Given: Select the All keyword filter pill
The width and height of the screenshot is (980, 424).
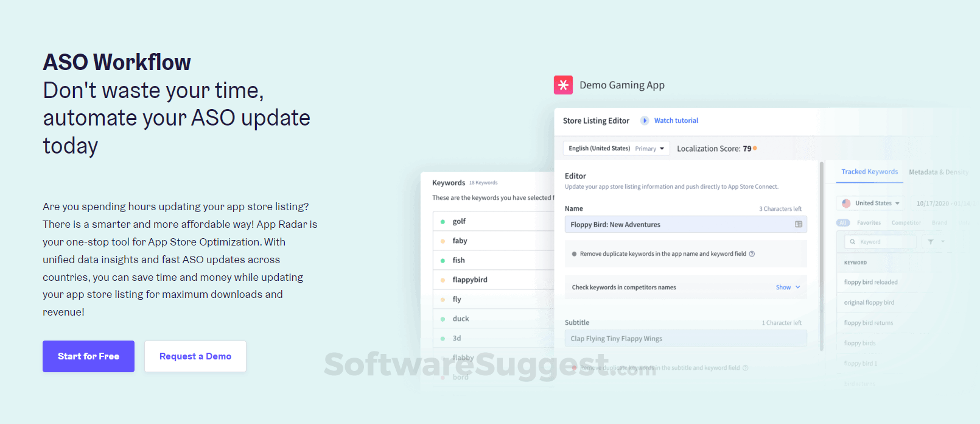Looking at the screenshot, I should tap(843, 223).
